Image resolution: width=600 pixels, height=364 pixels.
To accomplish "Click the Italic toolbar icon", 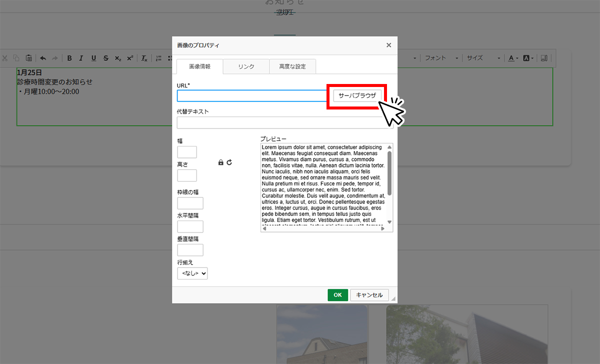I will pyautogui.click(x=81, y=58).
